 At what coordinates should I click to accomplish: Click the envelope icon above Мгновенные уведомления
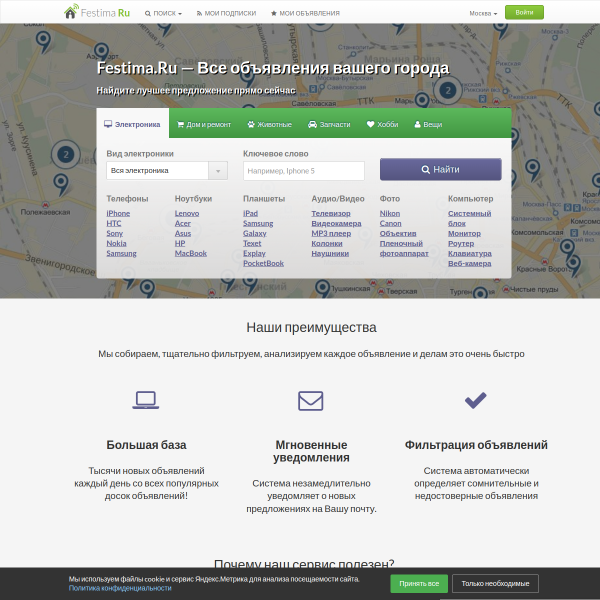[311, 401]
